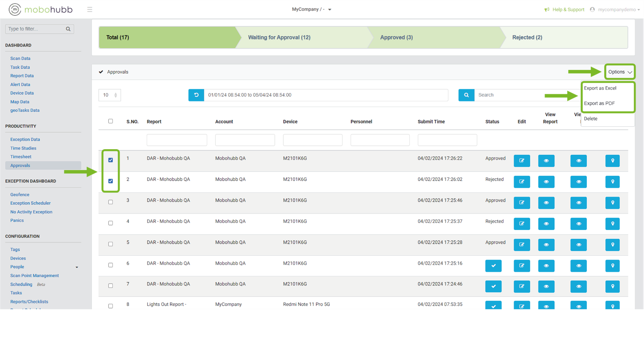The image size is (644, 351).
Task: Click the blue search magnifier button
Action: click(x=466, y=95)
